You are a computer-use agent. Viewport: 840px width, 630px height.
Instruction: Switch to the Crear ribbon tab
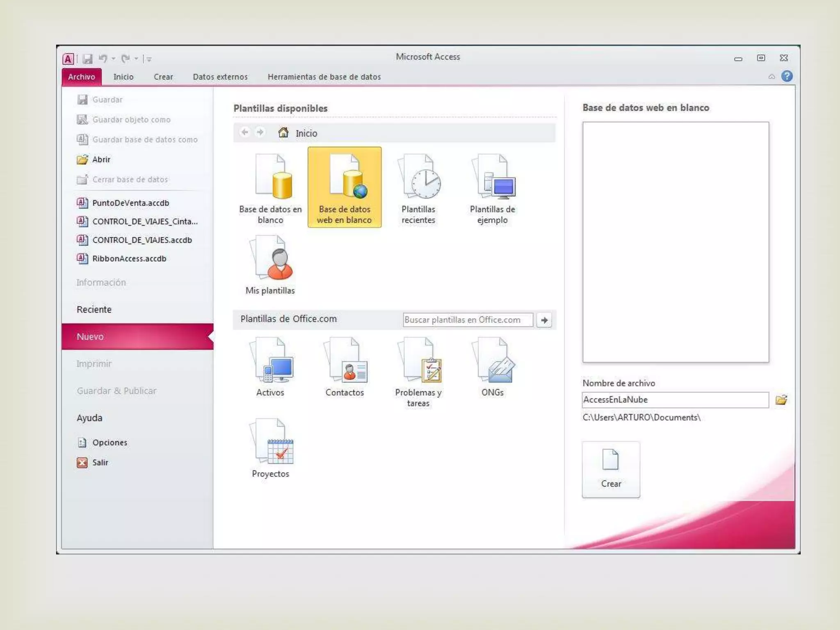point(163,77)
